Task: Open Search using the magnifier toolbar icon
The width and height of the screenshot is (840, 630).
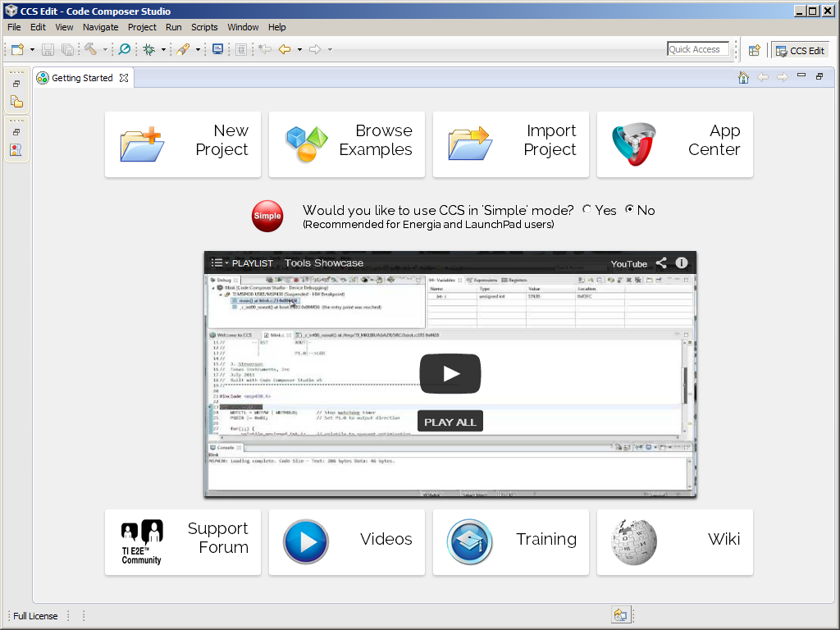Action: point(123,49)
